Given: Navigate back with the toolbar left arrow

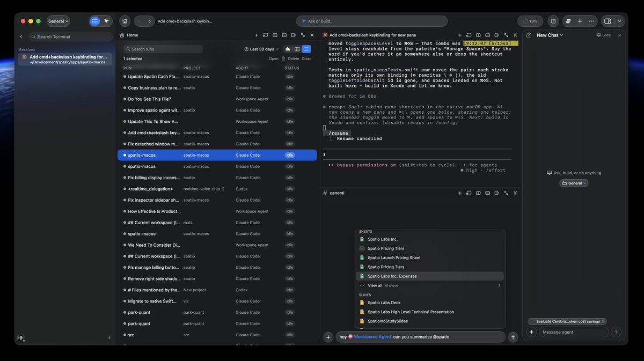Looking at the screenshot, I should pos(139,21).
